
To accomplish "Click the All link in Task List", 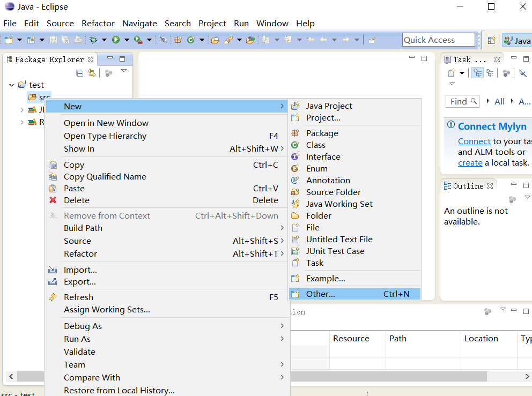I will coord(499,101).
